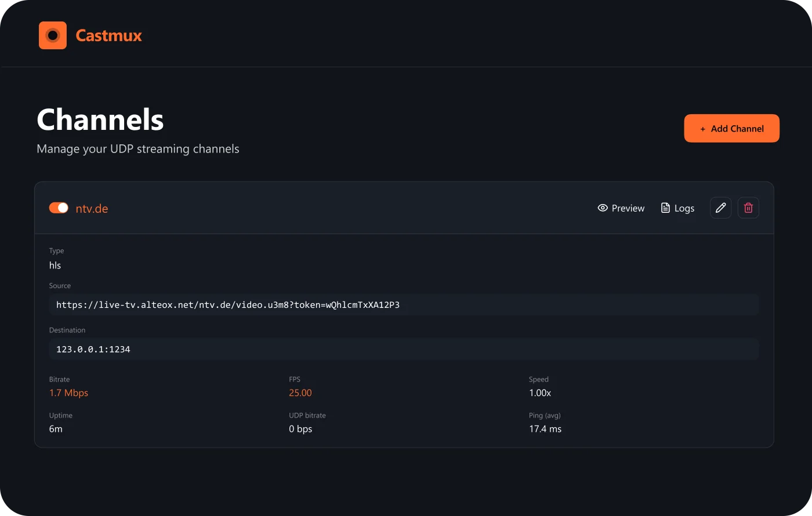Click the ping value 17.4 ms

point(545,429)
